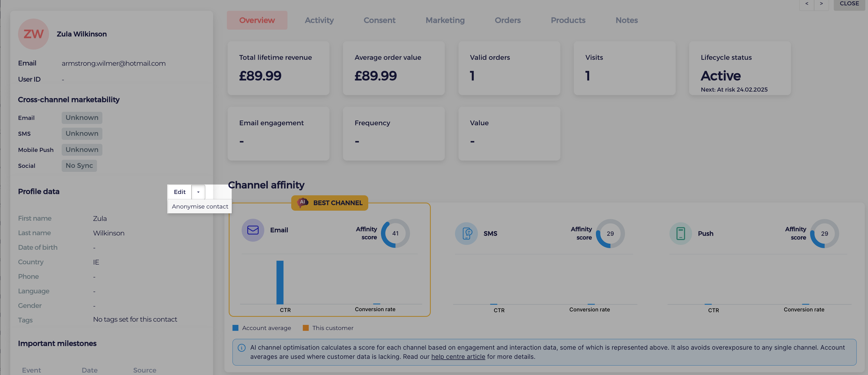Click the AI brain best channel icon

click(x=302, y=203)
